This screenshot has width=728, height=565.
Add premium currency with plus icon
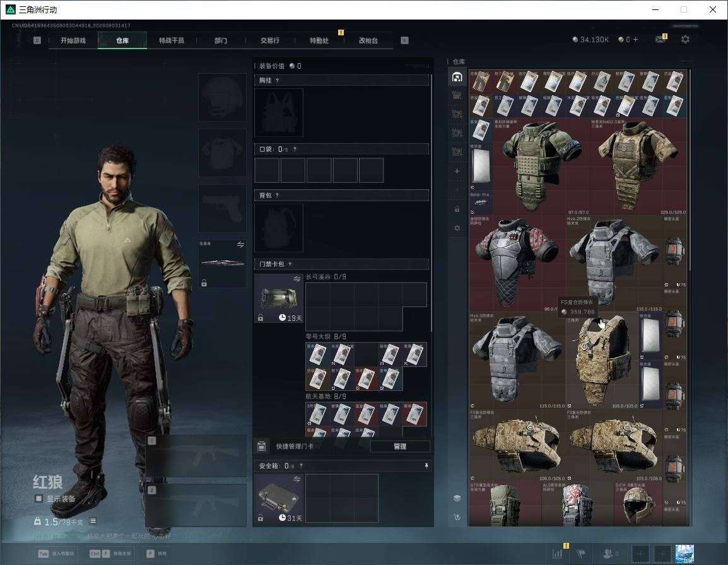[x=636, y=40]
